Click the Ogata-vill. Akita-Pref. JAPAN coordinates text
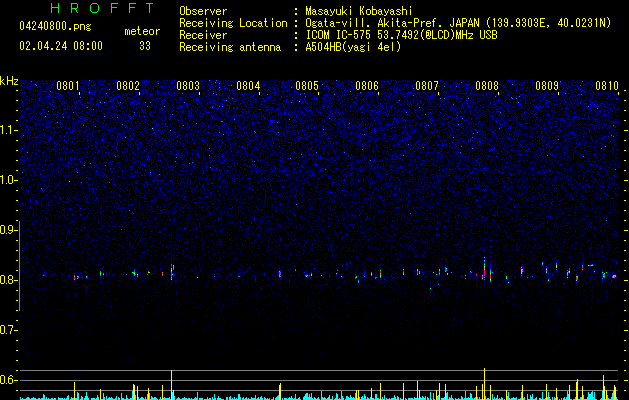 point(458,23)
